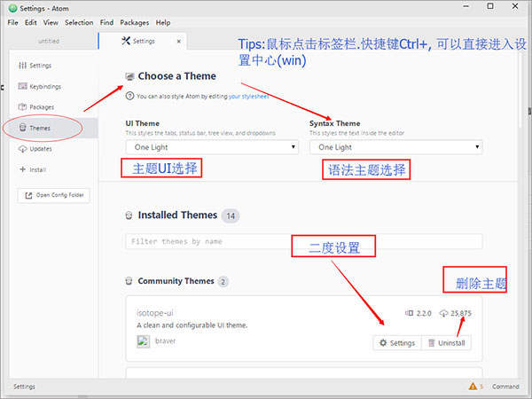Close the Settings tab
The height and width of the screenshot is (399, 532).
(x=179, y=41)
